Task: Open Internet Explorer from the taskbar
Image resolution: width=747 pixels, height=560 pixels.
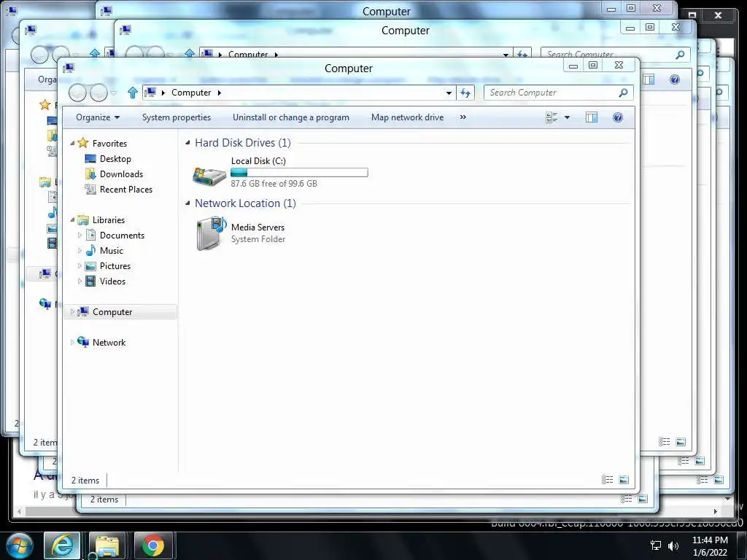Action: point(62,545)
